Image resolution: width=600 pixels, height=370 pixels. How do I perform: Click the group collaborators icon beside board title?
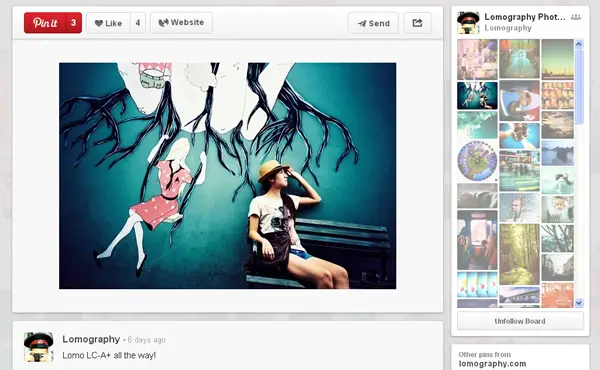point(576,17)
